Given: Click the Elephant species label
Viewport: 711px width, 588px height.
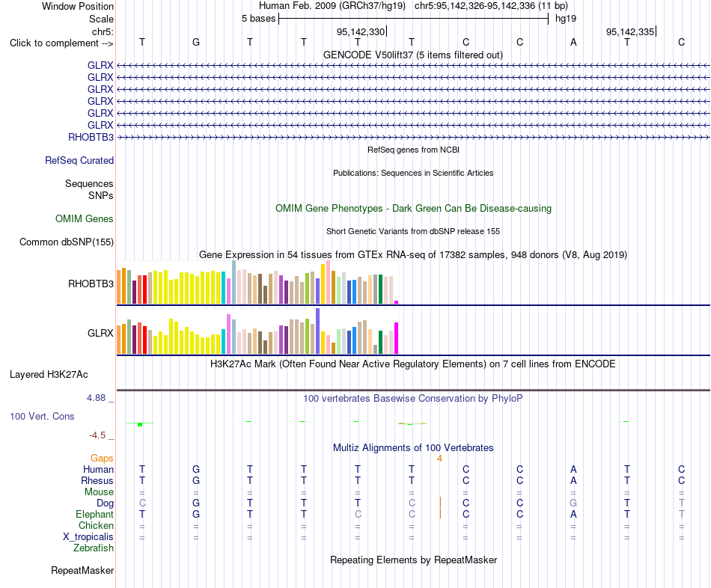Looking at the screenshot, I should click(95, 514).
